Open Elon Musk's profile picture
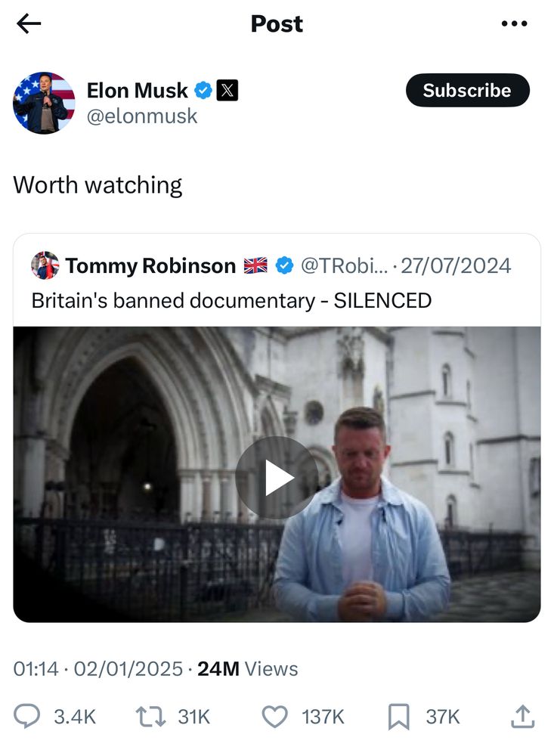Screen dimensions: 554x756 [x=44, y=103]
